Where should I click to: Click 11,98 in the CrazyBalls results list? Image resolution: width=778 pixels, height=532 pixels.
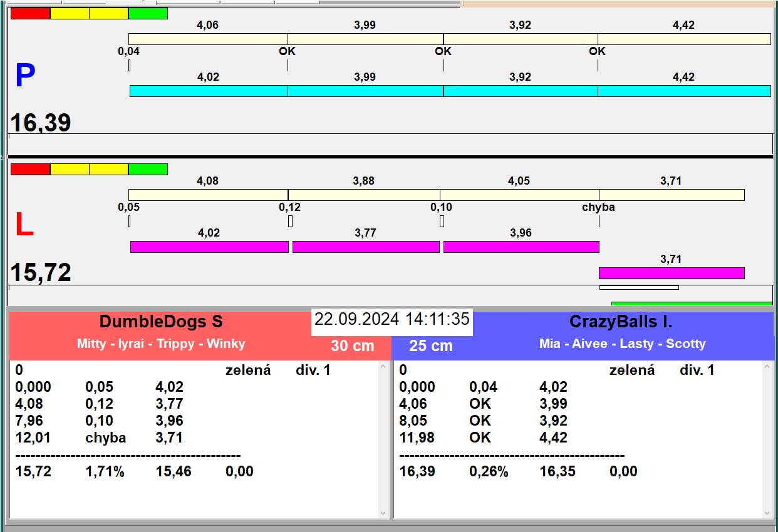click(417, 437)
